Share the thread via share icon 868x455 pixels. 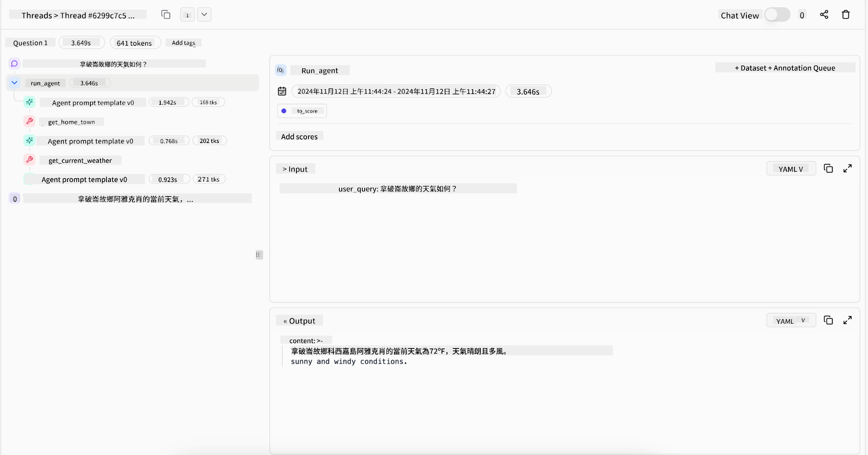pos(824,15)
